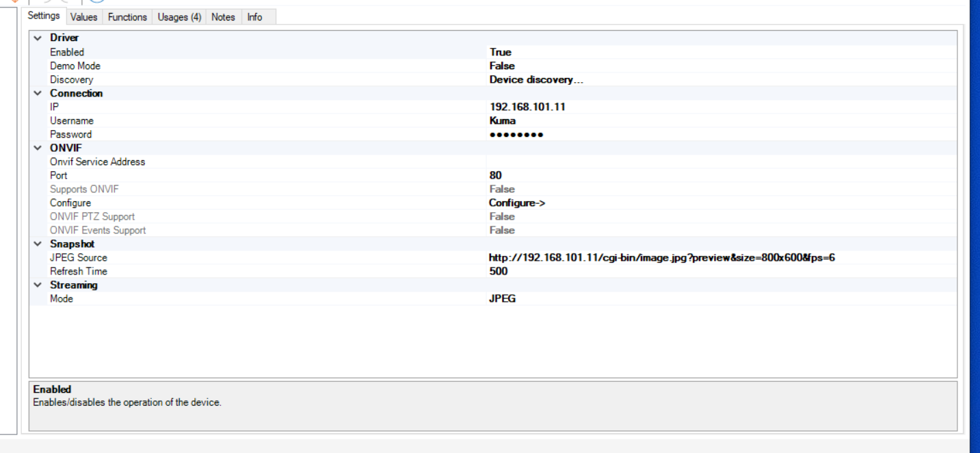This screenshot has width=980, height=453.
Task: Click the JPEG Source URL field
Action: pyautogui.click(x=661, y=257)
